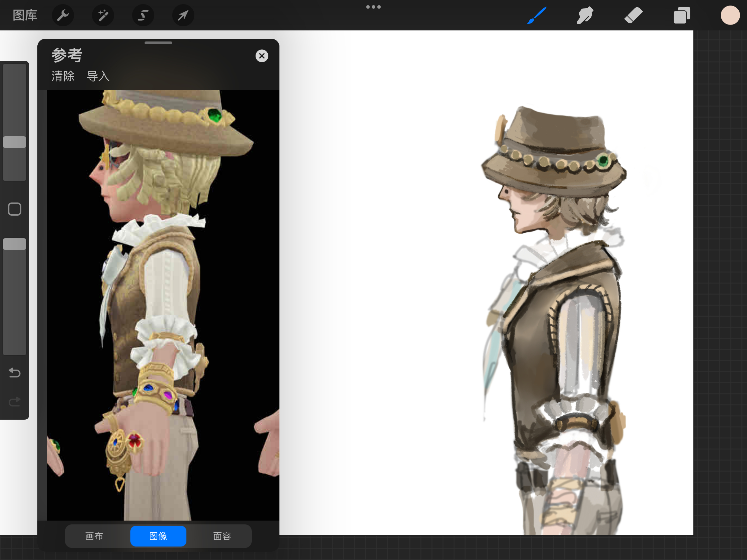Select the Brush tool
Screen dimensions: 747x560
point(536,15)
